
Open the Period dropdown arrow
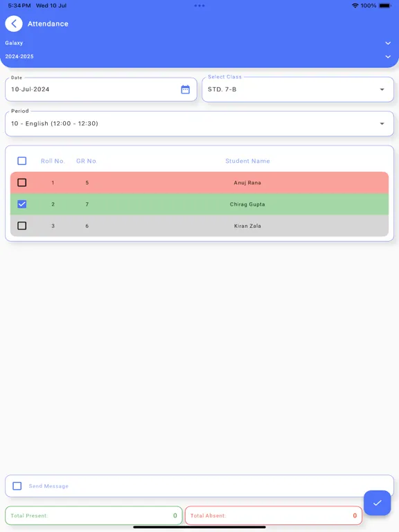[382, 123]
